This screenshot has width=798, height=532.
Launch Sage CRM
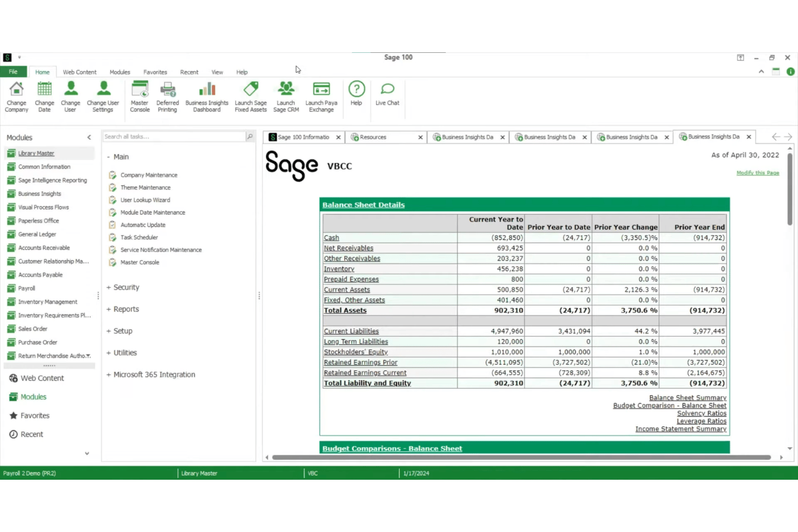coord(286,96)
